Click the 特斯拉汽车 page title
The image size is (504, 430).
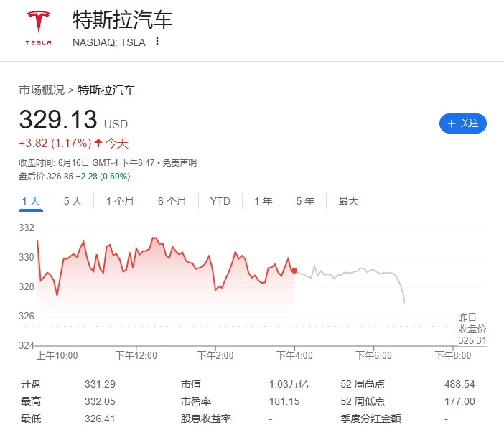(123, 20)
